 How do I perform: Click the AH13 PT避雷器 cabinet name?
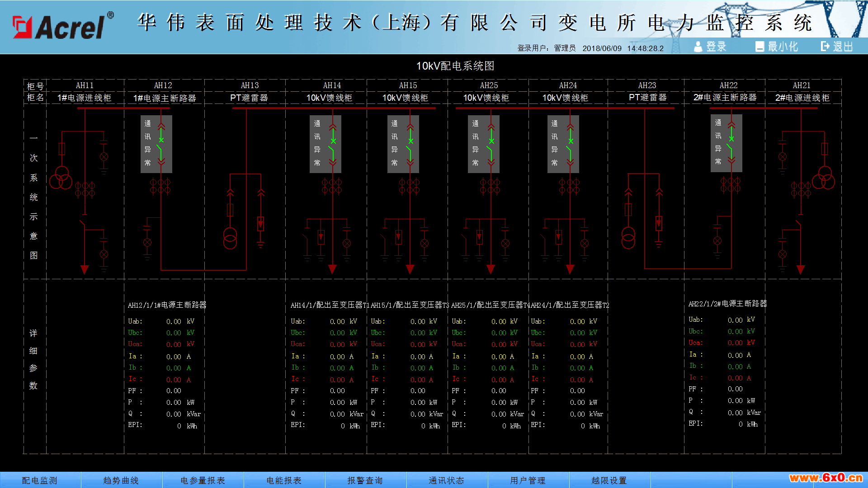[x=249, y=98]
